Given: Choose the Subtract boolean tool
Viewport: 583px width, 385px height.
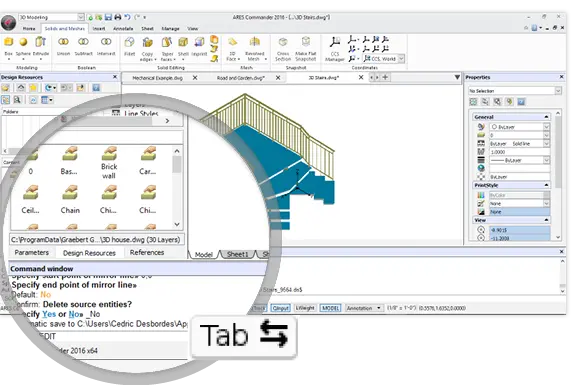Looking at the screenshot, I should [83, 46].
